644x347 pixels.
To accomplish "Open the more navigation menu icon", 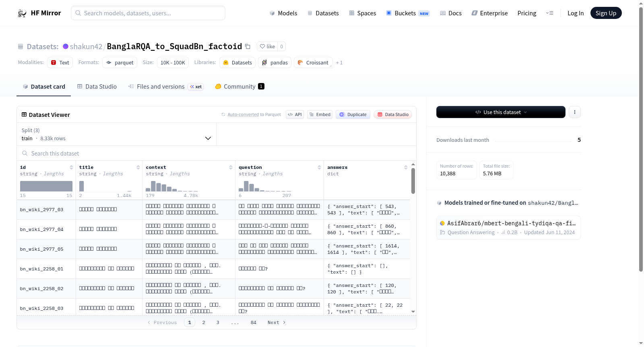I will (x=549, y=13).
